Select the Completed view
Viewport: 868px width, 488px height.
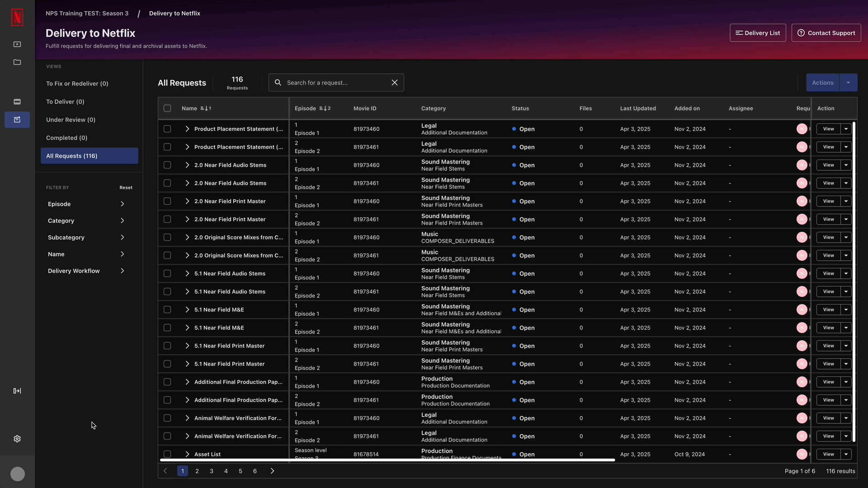(90, 138)
